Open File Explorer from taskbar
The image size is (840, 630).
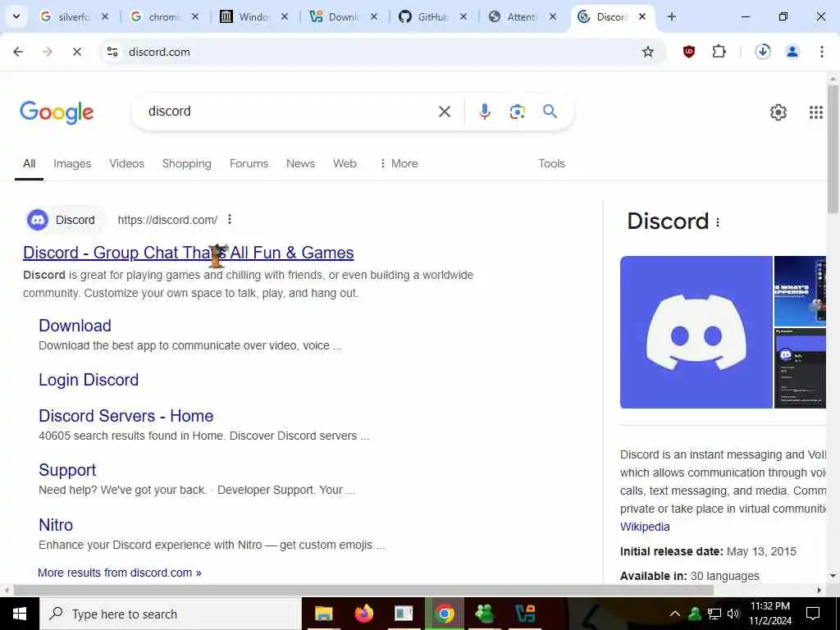[x=323, y=614]
